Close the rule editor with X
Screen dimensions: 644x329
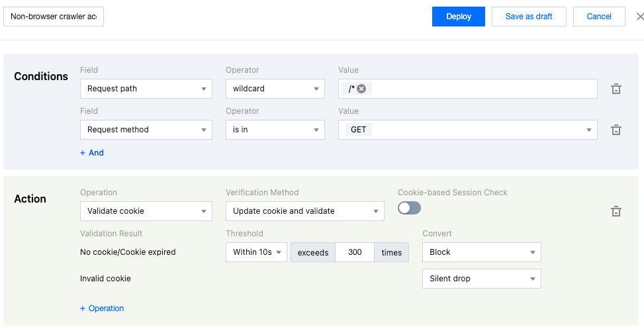point(639,17)
